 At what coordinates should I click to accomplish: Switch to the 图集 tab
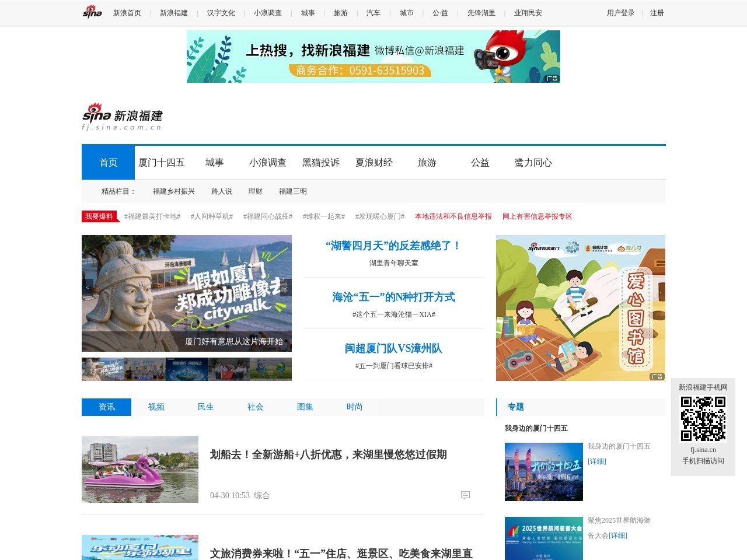click(x=305, y=407)
